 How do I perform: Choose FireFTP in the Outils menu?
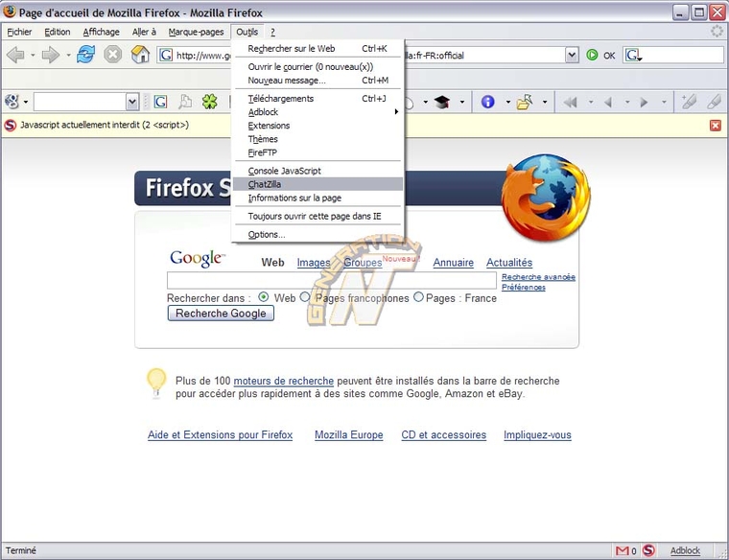[x=317, y=152]
